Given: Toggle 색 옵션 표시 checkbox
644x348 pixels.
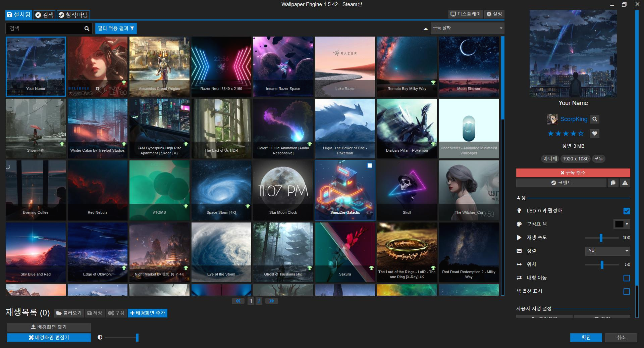Looking at the screenshot, I should [627, 291].
